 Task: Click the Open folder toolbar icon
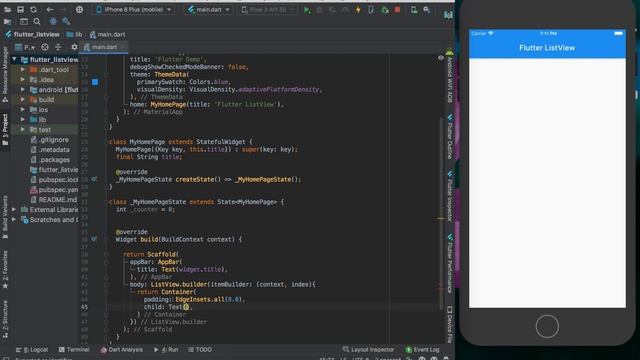coord(7,9)
